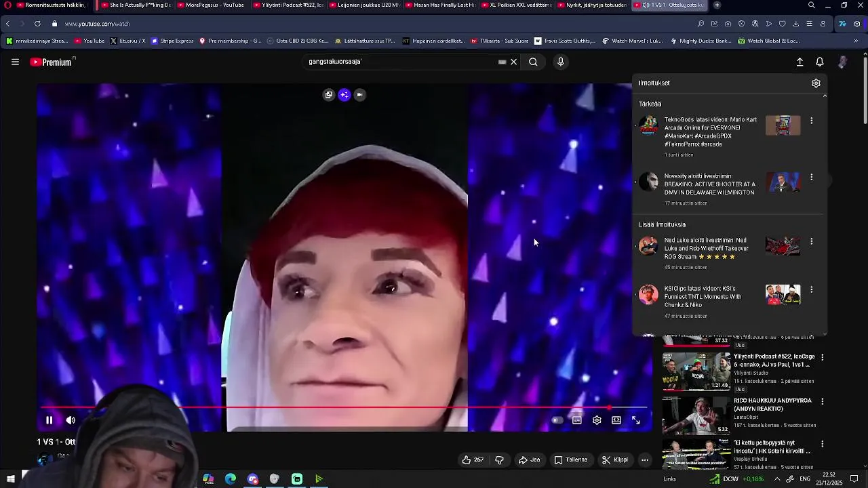
Task: Open options for KSI Clips notification
Action: [x=811, y=289]
